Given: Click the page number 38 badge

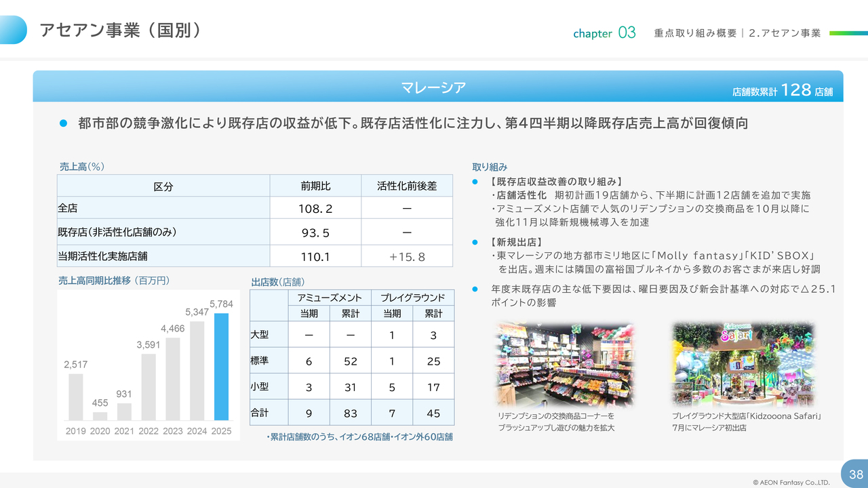Looking at the screenshot, I should (855, 474).
